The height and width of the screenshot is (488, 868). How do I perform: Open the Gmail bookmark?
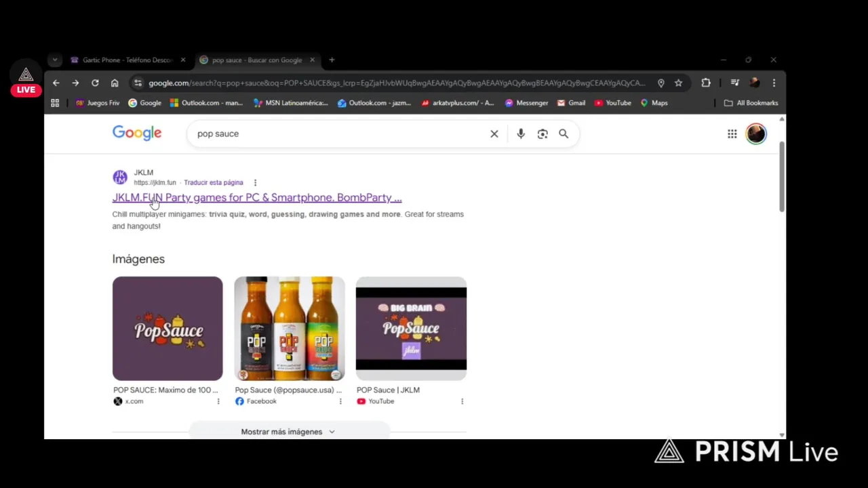point(571,103)
